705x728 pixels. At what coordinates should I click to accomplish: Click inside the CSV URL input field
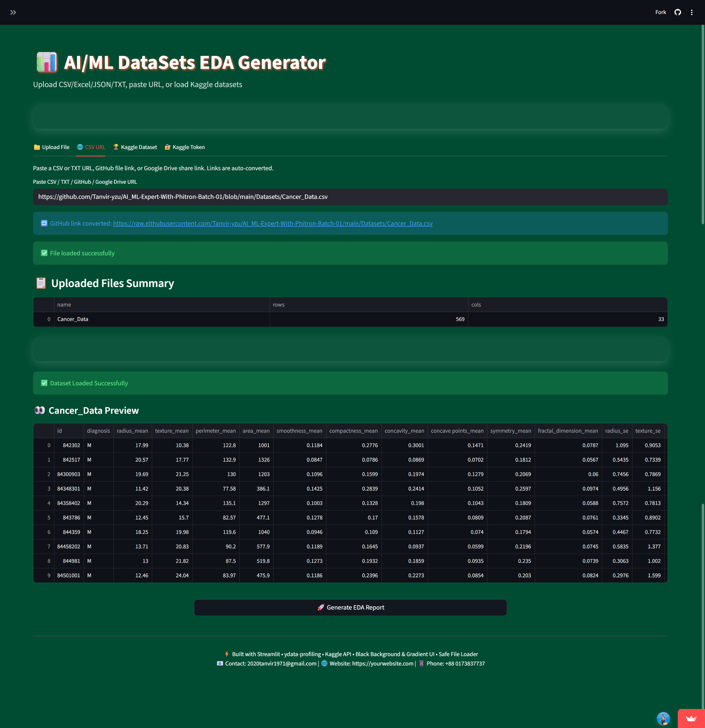tap(350, 197)
